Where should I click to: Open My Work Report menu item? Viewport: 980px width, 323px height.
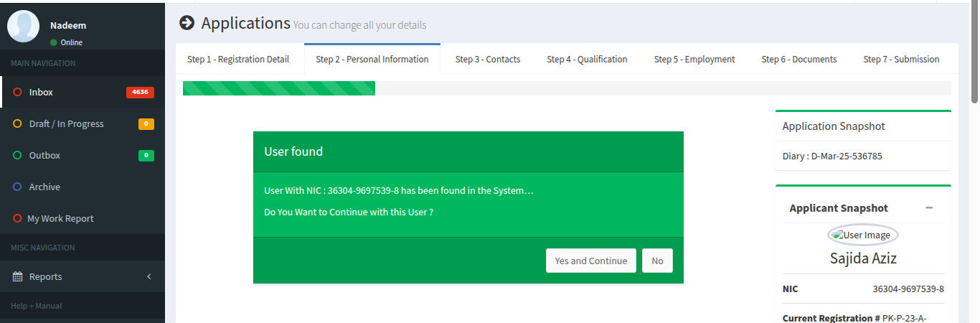coord(83,218)
